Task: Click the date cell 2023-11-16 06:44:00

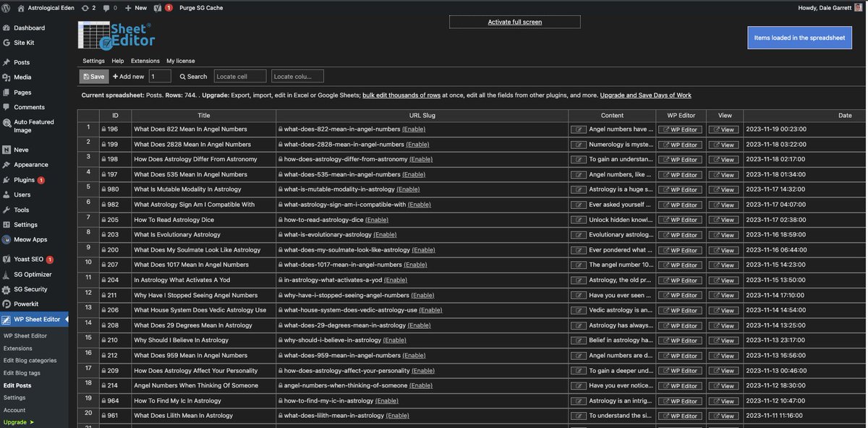Action: tap(805, 250)
